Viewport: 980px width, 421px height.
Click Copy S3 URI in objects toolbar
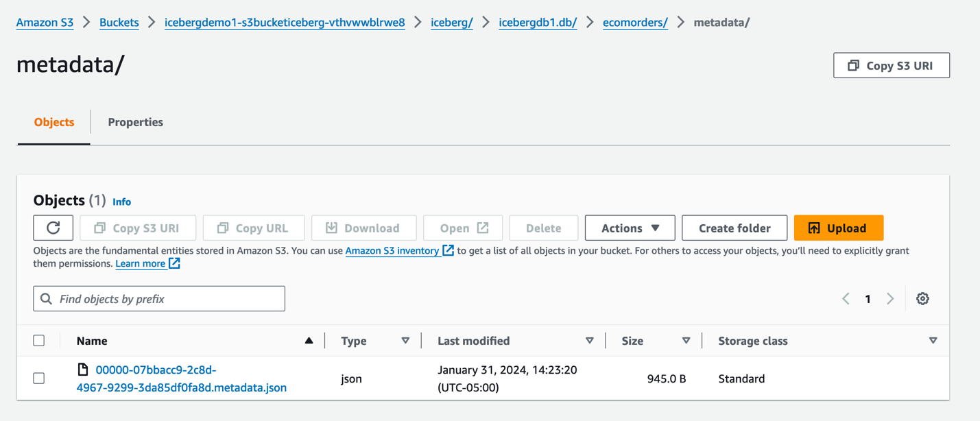[x=138, y=228]
